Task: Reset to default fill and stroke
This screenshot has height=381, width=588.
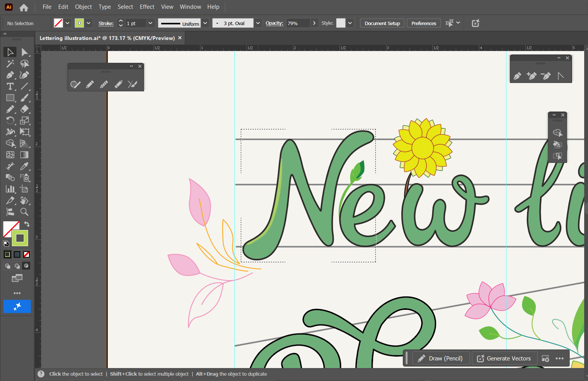Action: pos(6,243)
